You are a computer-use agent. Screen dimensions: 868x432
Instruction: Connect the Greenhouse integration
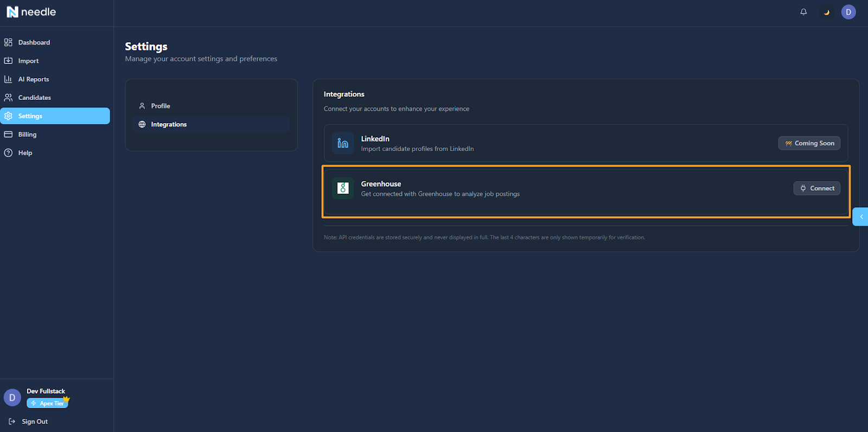[816, 188]
